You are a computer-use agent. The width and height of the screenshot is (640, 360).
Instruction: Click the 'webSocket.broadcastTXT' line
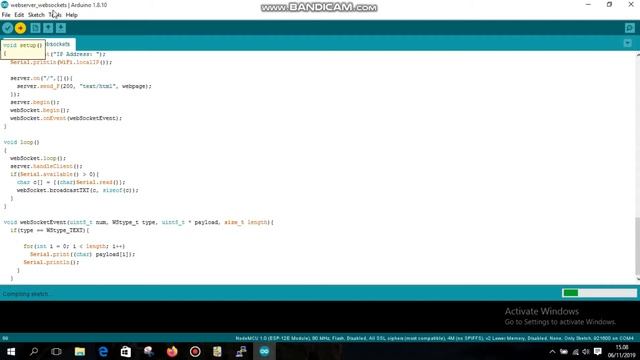click(x=78, y=190)
